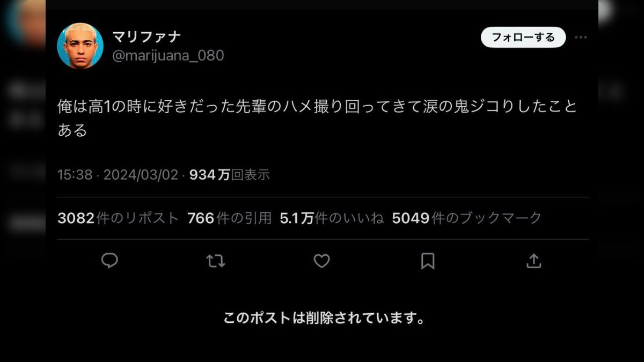
Task: Show the 3082件のリポスト list
Action: (x=118, y=218)
